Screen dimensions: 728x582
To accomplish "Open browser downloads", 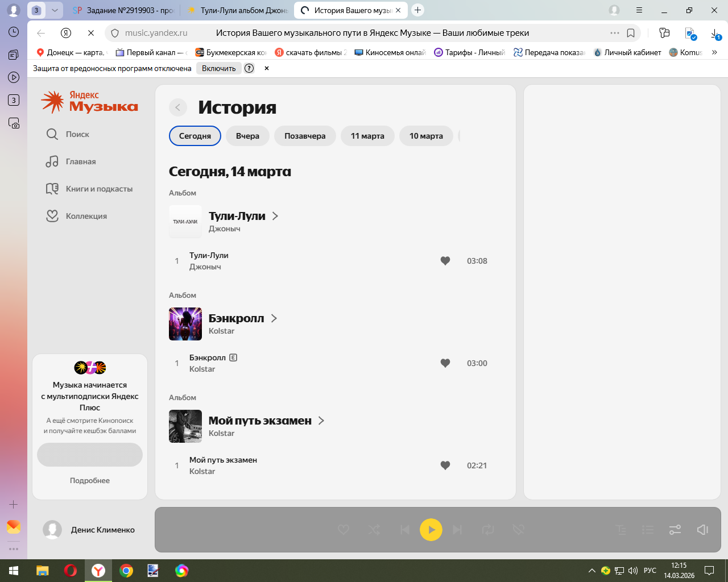I will 716,34.
